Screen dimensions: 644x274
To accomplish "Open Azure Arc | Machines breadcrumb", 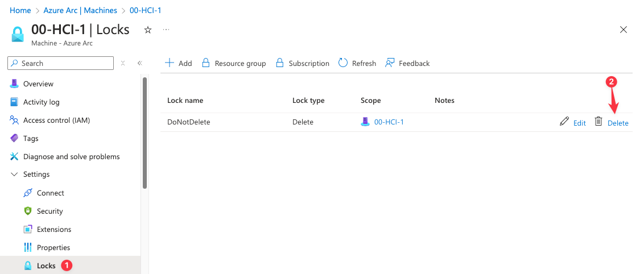I will click(x=81, y=10).
